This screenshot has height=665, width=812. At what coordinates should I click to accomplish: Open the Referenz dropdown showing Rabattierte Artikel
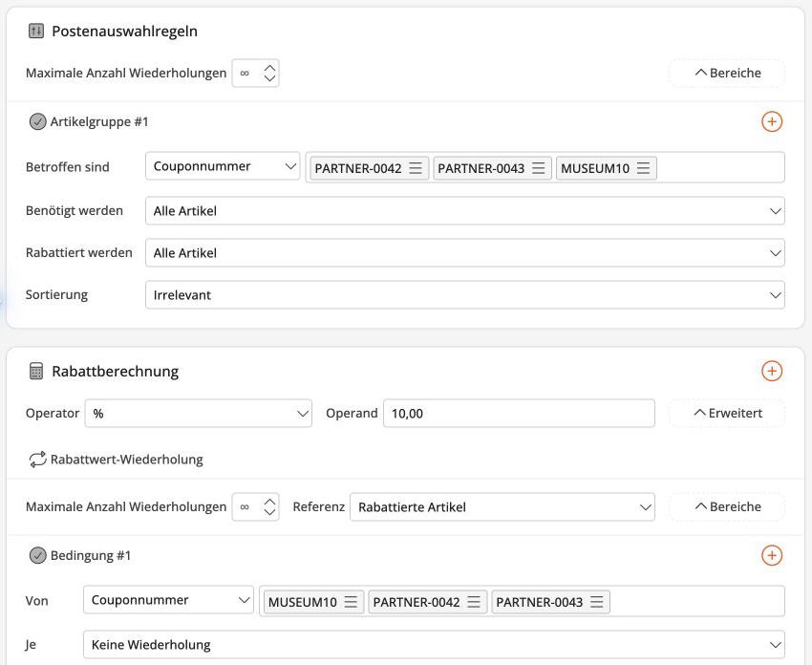(502, 507)
